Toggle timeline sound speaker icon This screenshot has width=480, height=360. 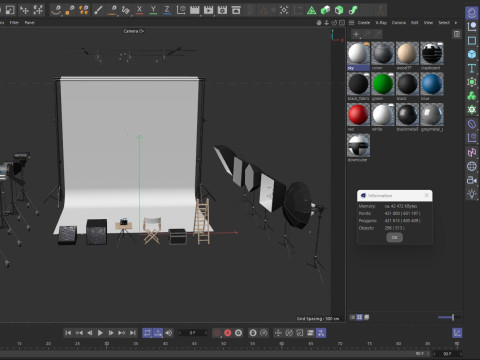[x=169, y=333]
